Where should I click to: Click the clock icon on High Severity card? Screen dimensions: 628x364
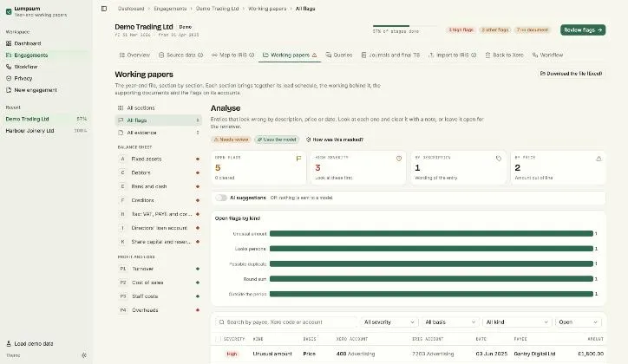399,159
